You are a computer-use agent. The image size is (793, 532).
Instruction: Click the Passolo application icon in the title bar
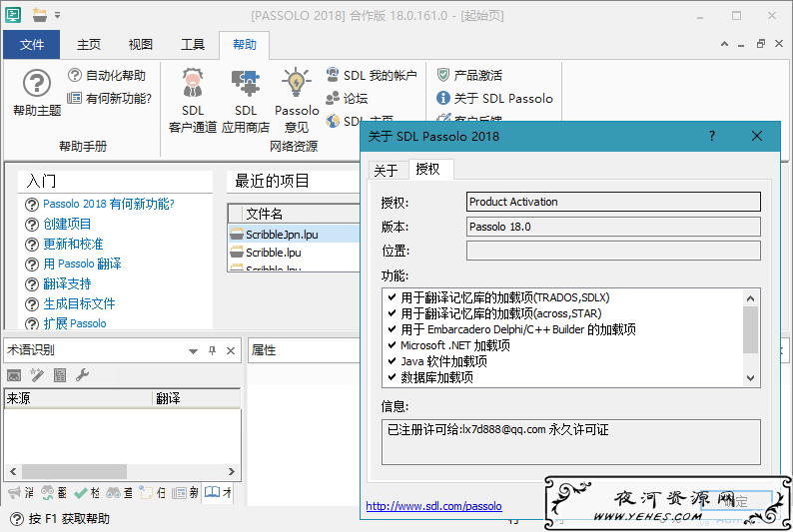(x=13, y=15)
